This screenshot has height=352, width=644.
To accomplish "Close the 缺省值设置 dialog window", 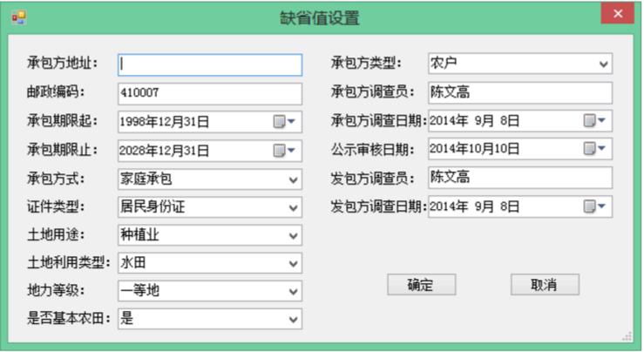I will click(x=618, y=14).
